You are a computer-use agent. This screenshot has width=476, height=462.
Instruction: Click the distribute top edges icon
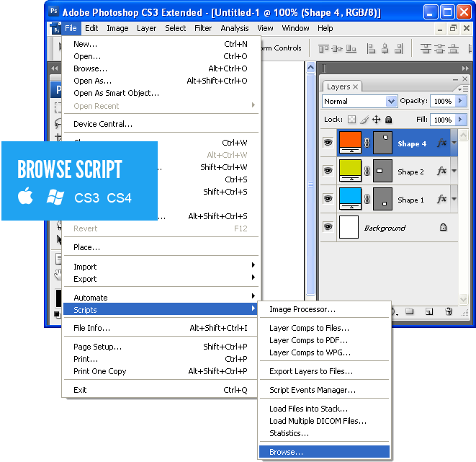pos(426,48)
